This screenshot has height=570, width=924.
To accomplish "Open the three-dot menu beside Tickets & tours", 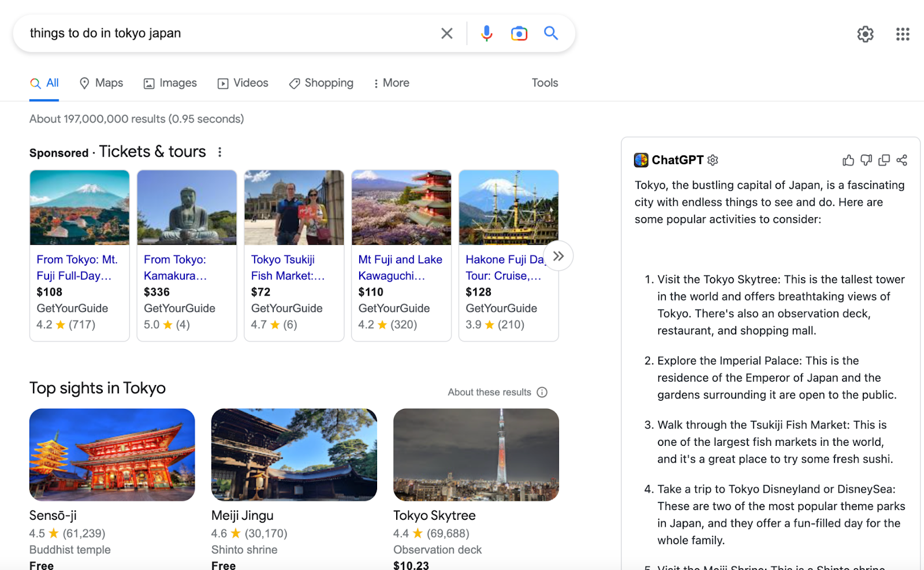I will click(x=219, y=152).
